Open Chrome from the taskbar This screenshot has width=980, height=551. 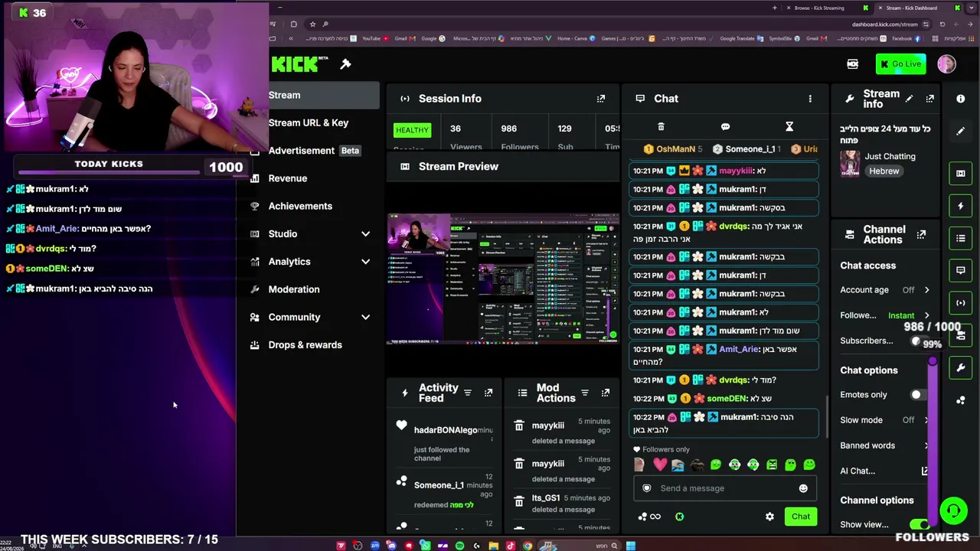tap(528, 546)
